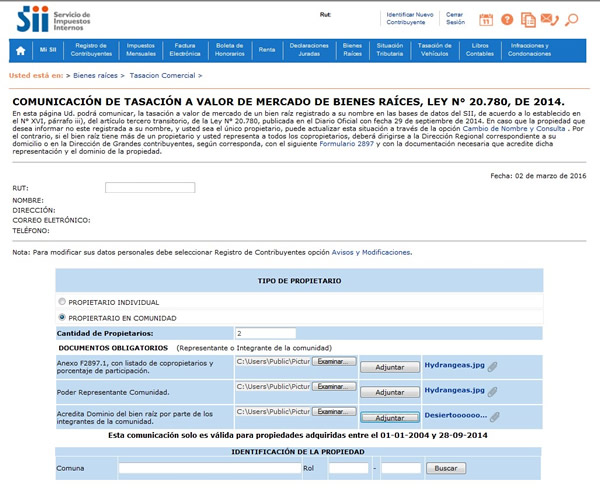Open the Declaraciones Juradas menu
600x490 pixels.
pyautogui.click(x=308, y=49)
